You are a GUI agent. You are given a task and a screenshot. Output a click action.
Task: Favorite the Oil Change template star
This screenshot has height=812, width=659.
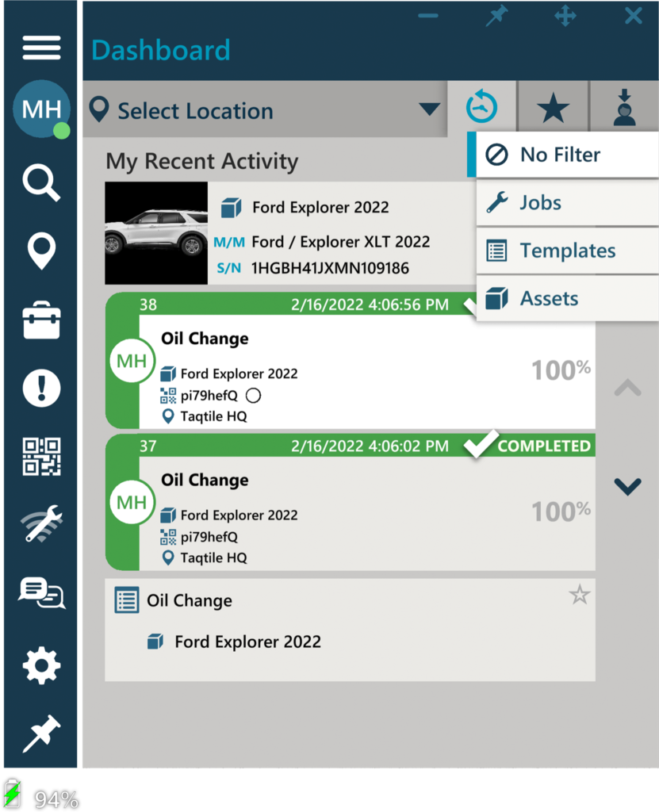pos(579,595)
